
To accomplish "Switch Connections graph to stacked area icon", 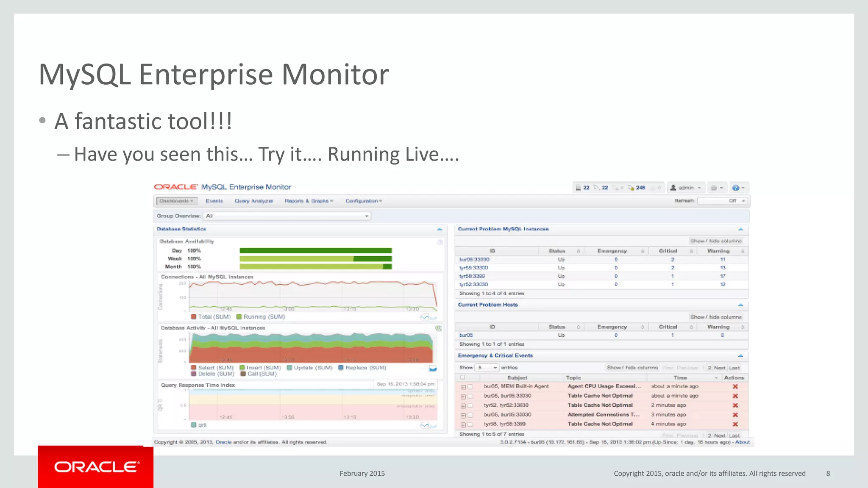I will 433,317.
